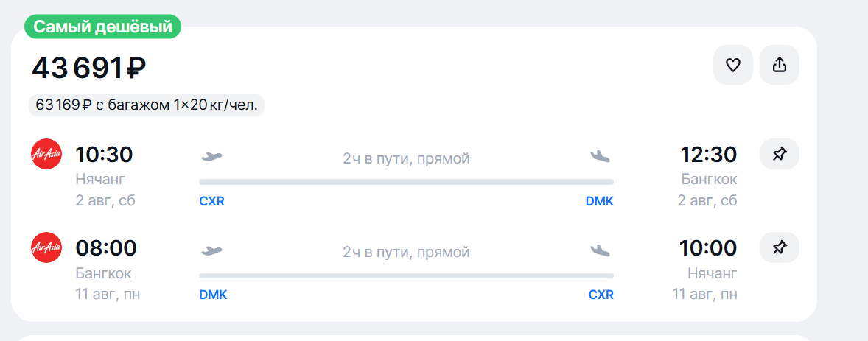The width and height of the screenshot is (868, 341).
Task: Open DMK departure airport link on return flight
Action: coord(213,295)
